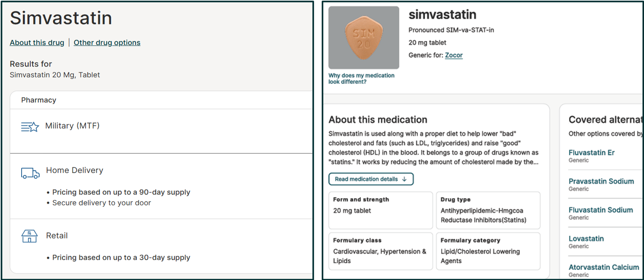This screenshot has height=280, width=644.
Task: Click Pricing based on up to a 90-day supply
Action: (121, 192)
